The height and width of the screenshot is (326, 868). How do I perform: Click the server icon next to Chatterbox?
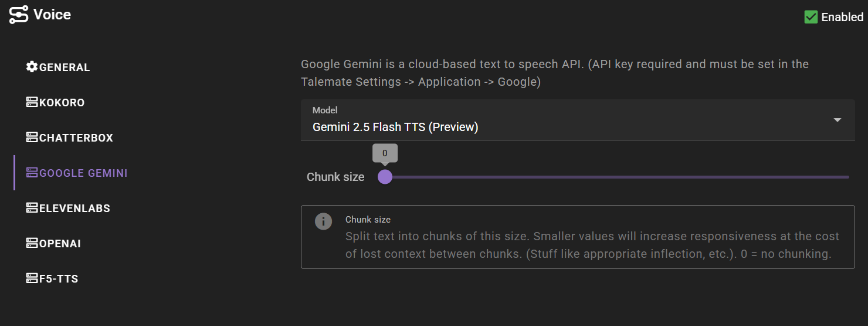[32, 137]
